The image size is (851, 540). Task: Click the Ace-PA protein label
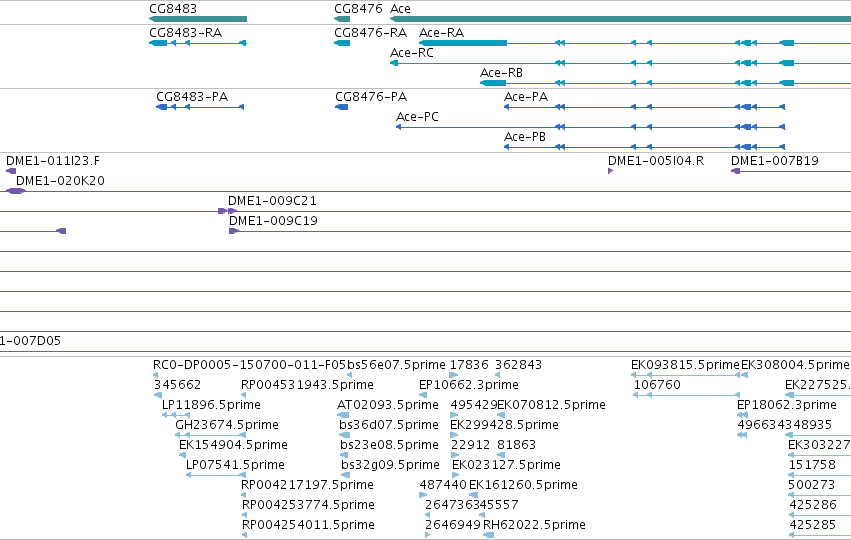click(525, 97)
